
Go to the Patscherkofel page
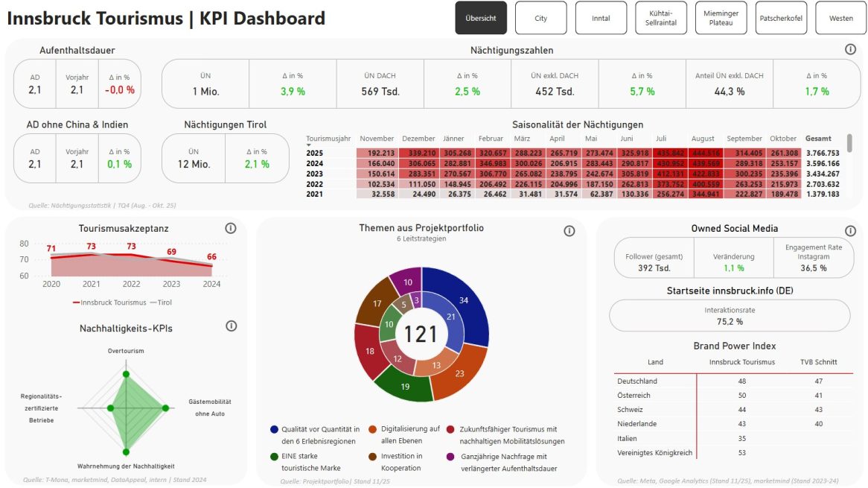(781, 18)
